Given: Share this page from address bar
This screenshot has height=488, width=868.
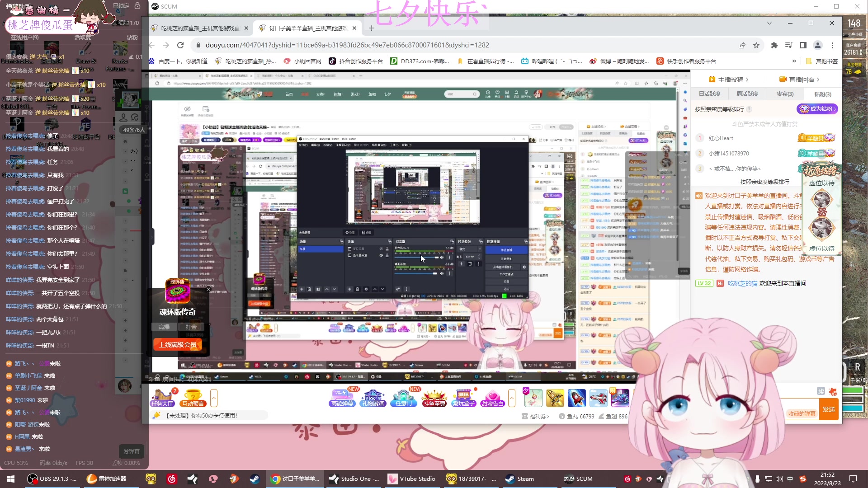Looking at the screenshot, I should [742, 45].
